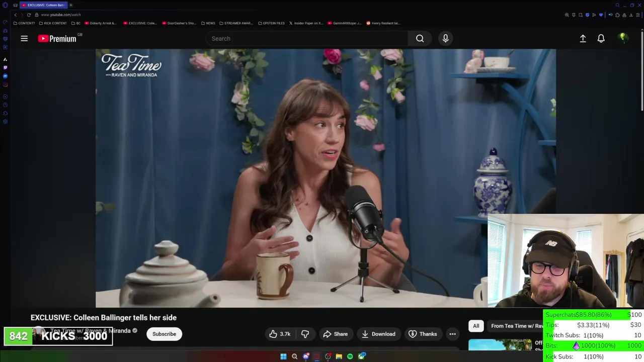Open the recommended video thumbnail below chips
This screenshot has width=644, height=362.
point(500,344)
